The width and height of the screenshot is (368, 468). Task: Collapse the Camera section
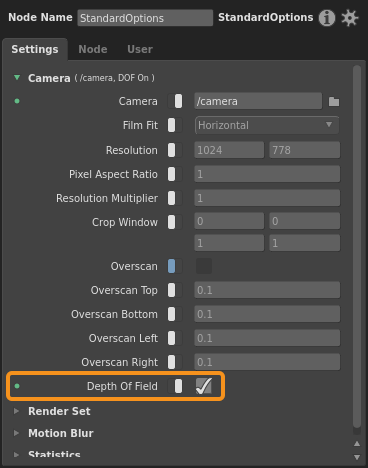(17, 78)
